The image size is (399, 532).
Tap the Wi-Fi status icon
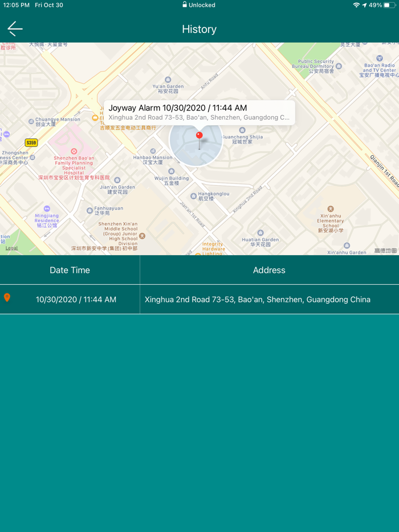pos(356,5)
